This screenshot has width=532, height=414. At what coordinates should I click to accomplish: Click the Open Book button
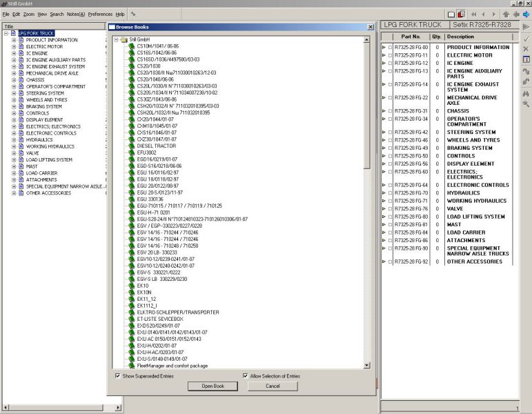[x=213, y=386]
